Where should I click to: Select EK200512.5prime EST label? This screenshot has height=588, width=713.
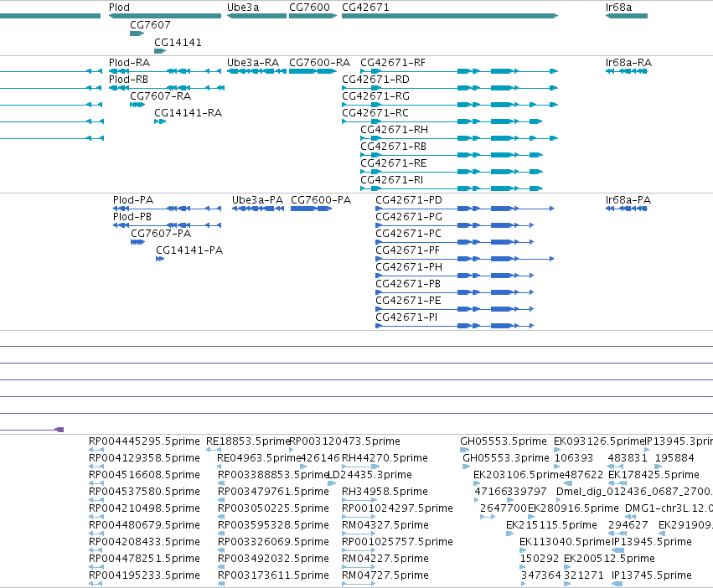pos(609,559)
